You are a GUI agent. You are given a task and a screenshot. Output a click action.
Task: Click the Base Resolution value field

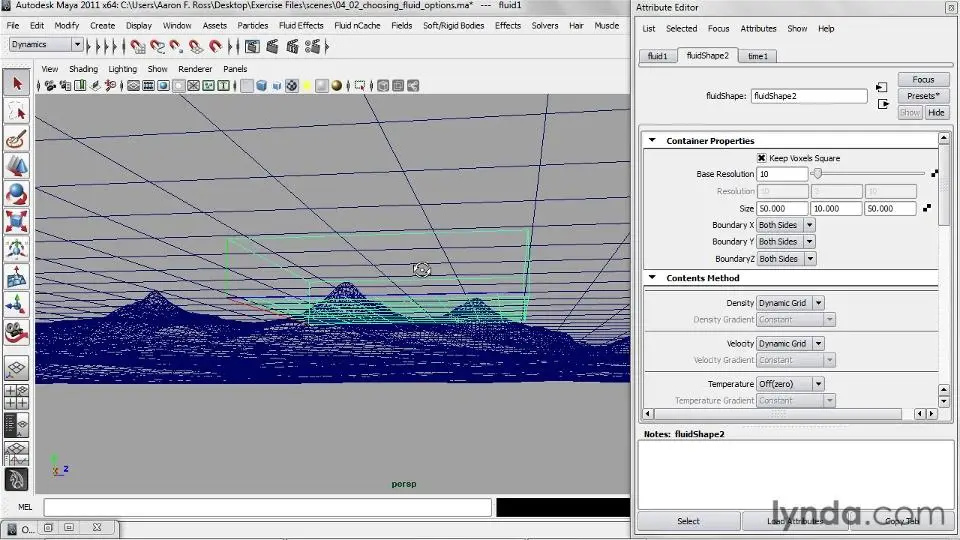(782, 174)
